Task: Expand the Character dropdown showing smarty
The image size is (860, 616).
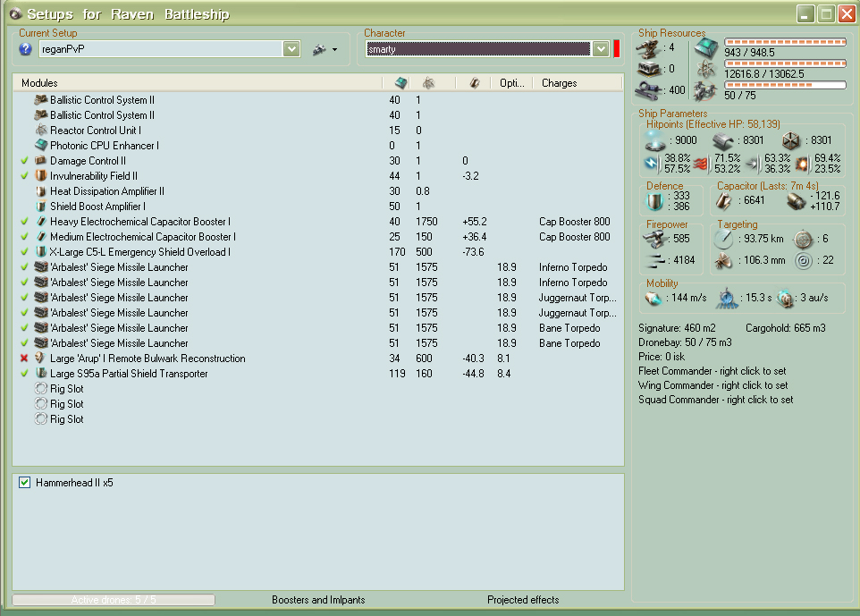Action: pos(601,49)
